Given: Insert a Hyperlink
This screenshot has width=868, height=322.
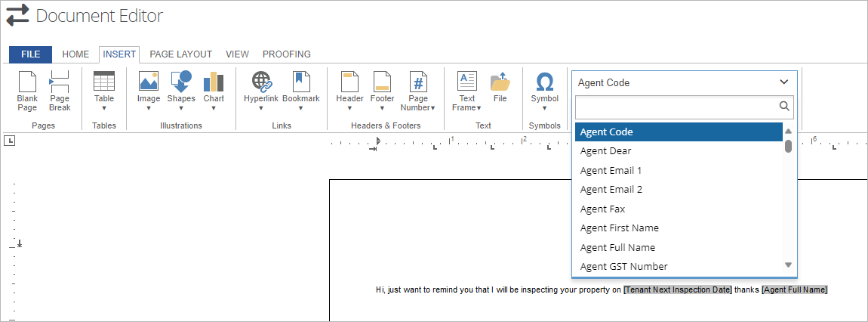Looking at the screenshot, I should coord(260,91).
